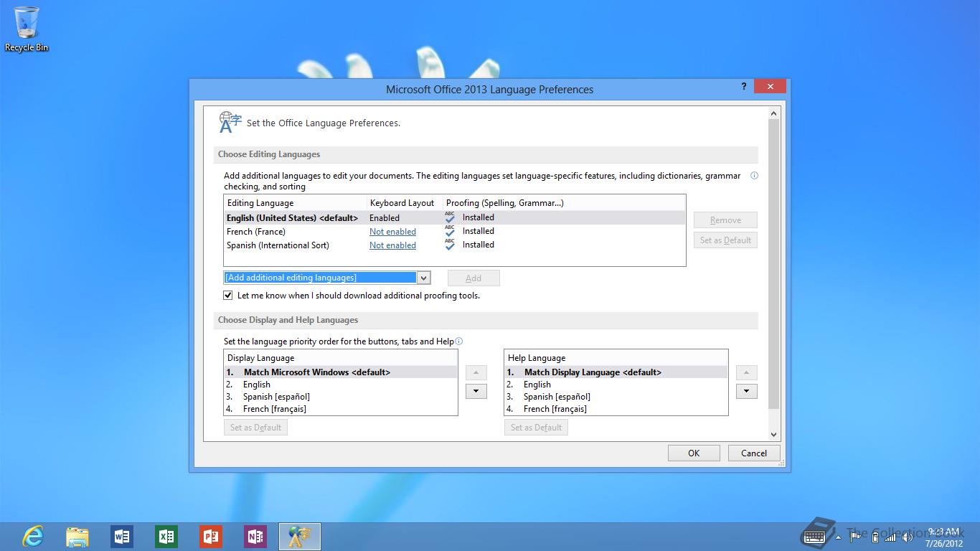Launch Word 2013 from the taskbar
Screen dimensions: 980x551
pos(122,536)
